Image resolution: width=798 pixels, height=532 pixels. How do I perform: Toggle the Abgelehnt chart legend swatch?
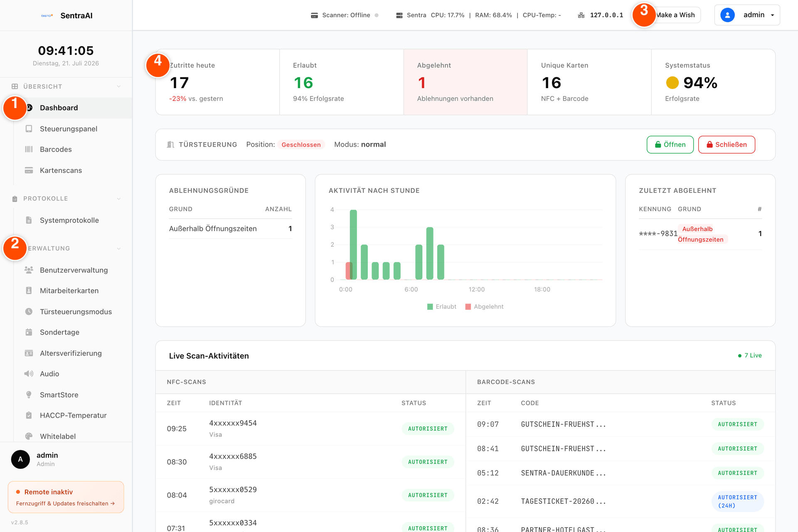[468, 307]
